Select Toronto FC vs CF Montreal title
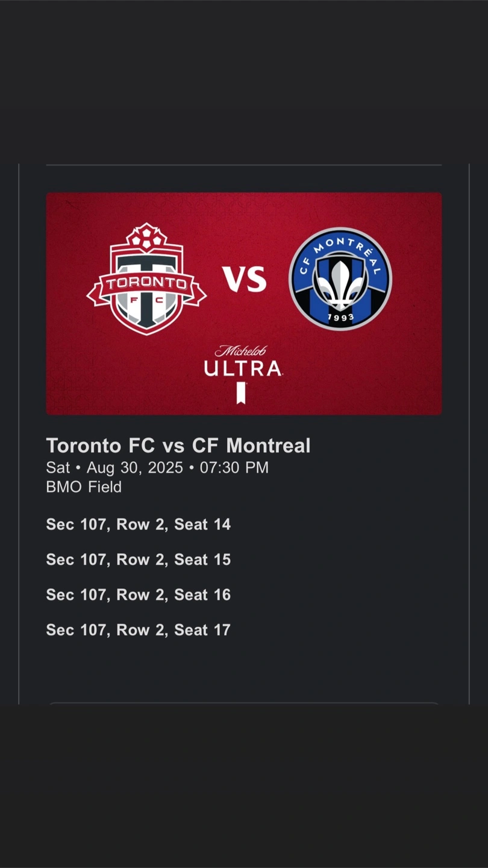Viewport: 488px width, 868px height. tap(178, 445)
